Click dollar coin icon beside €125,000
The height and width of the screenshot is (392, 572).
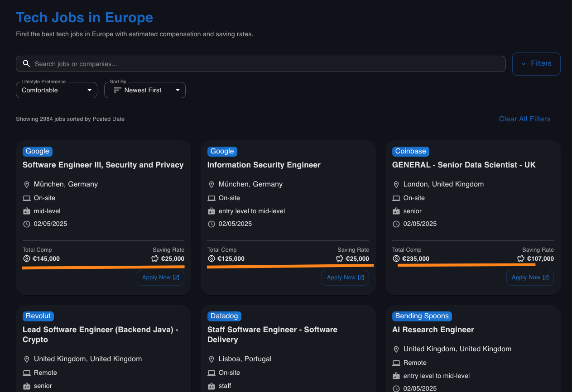click(211, 259)
